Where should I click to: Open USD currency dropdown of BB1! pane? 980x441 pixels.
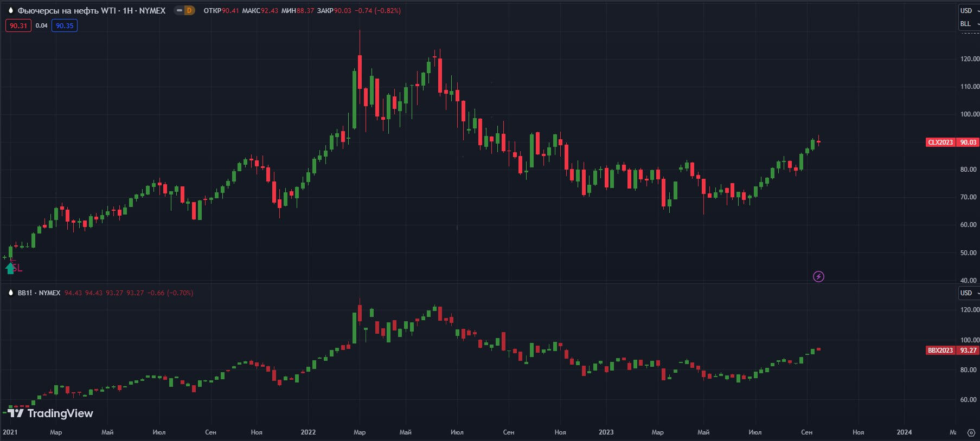(969, 293)
